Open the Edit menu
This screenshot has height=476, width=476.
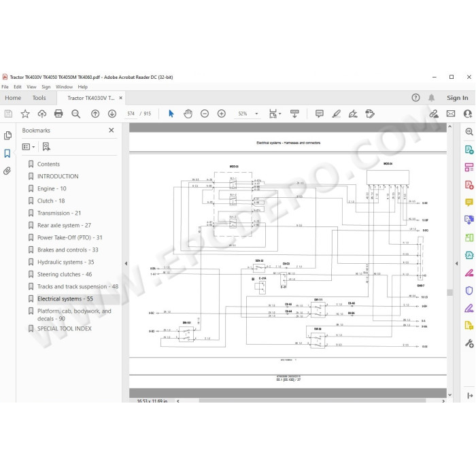pos(18,87)
